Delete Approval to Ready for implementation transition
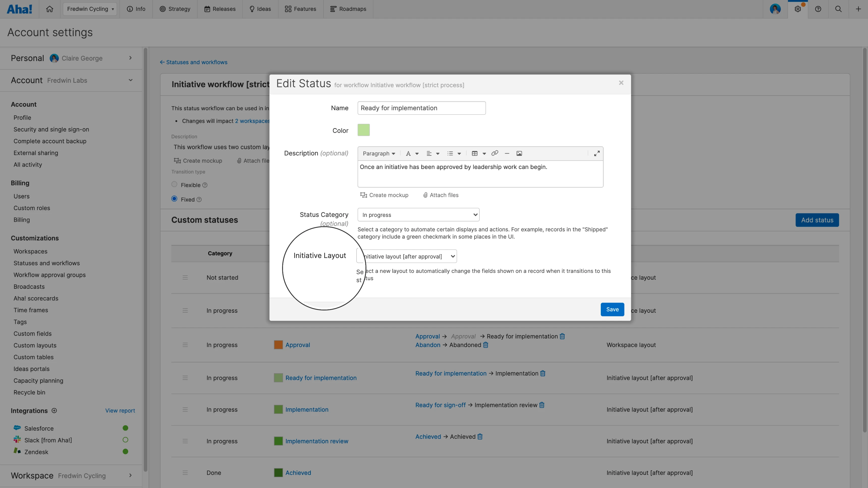The image size is (868, 488). [x=562, y=336]
